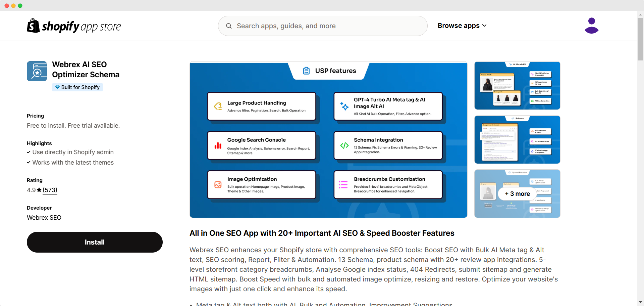Click the Schema Integration feature title
Viewport: 644px width, 306px height.
tap(378, 140)
